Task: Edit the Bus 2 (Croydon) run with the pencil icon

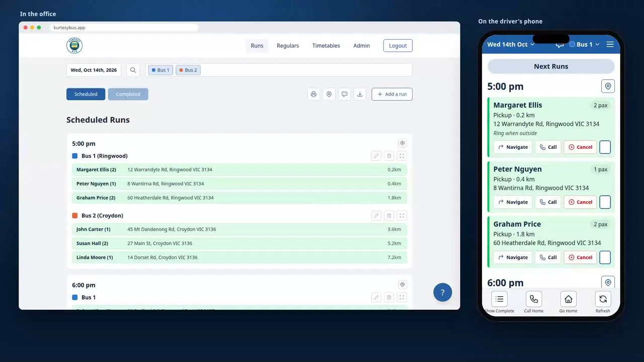Action: (x=376, y=216)
